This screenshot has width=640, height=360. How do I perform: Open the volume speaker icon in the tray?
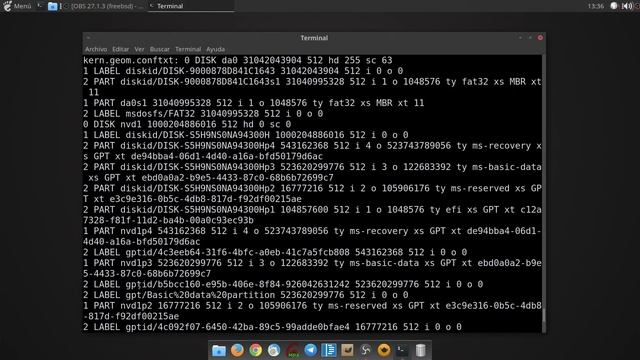(627, 6)
